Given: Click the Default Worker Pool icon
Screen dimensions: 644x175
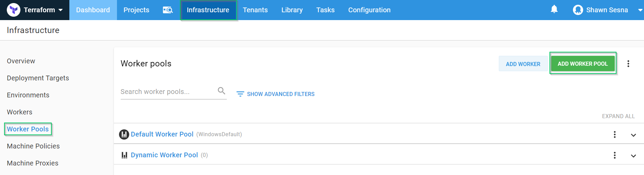Looking at the screenshot, I should click(124, 134).
